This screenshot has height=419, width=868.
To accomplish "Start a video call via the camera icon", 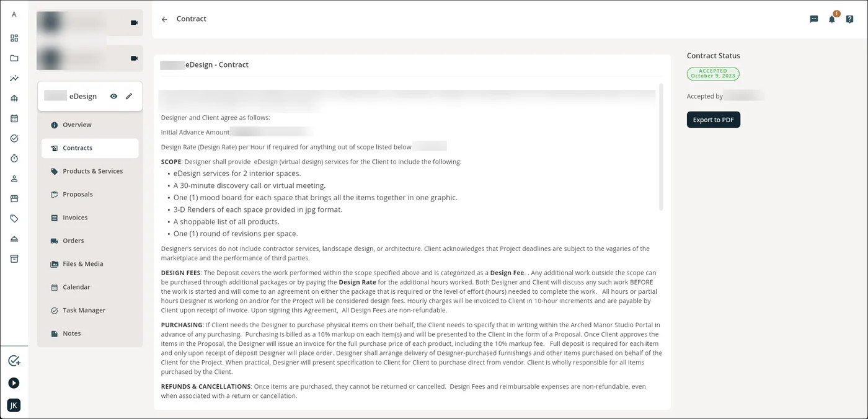I will (x=134, y=22).
